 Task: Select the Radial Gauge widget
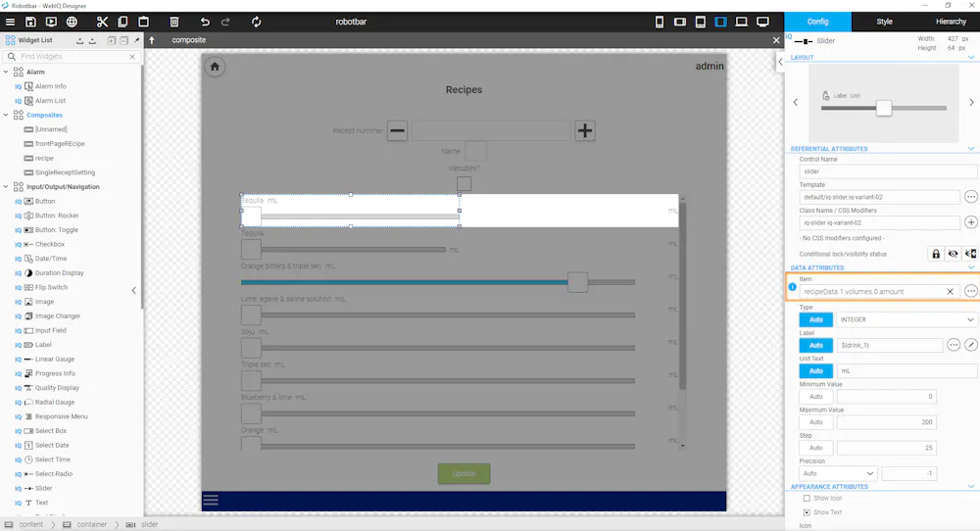[x=54, y=403]
